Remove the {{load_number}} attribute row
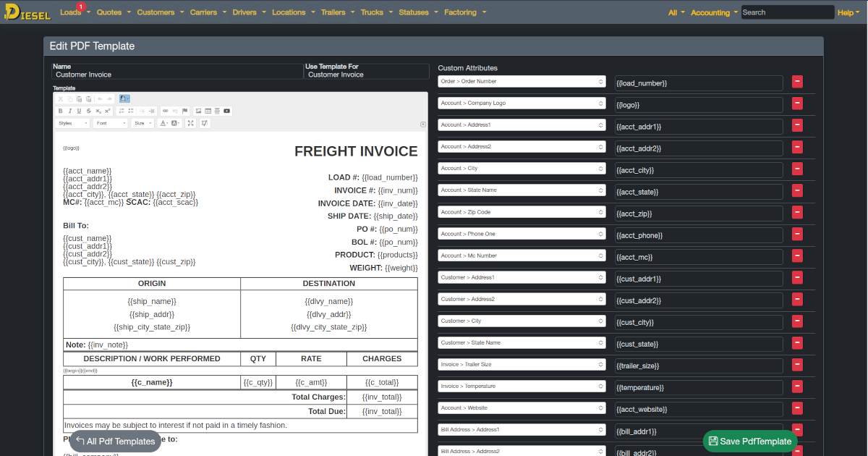Screen dimensions: 868x456 (x=797, y=82)
